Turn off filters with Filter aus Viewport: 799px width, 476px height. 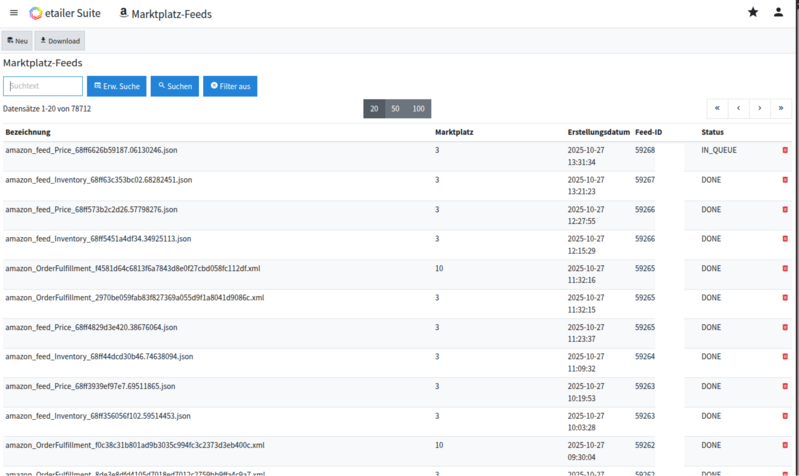(x=230, y=87)
